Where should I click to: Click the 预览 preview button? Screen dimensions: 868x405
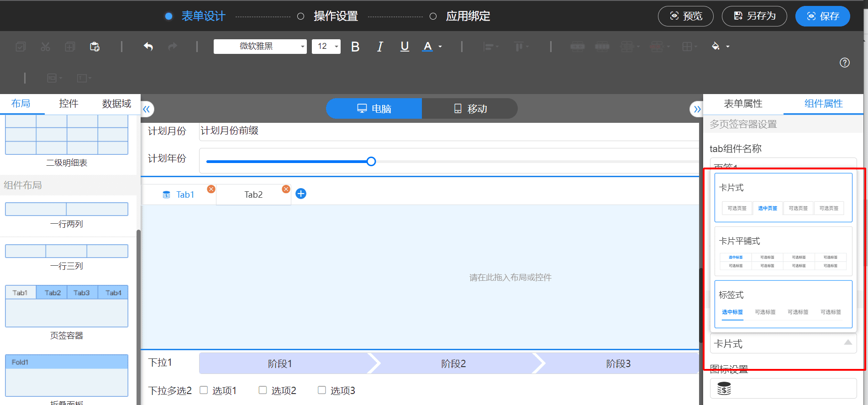pos(686,16)
